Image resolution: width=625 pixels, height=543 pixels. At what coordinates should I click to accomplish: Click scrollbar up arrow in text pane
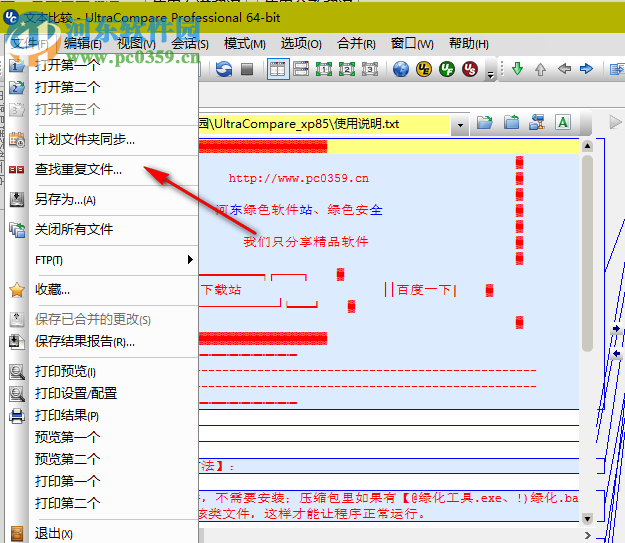tap(587, 146)
